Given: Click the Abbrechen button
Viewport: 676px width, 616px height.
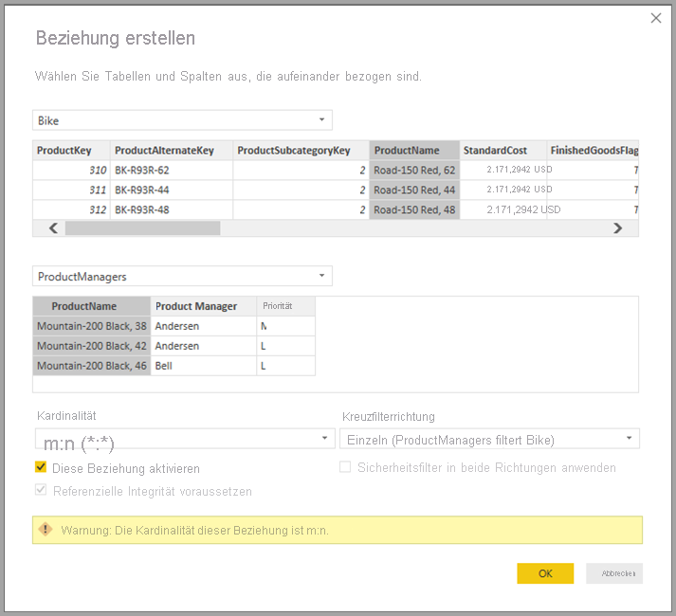Looking at the screenshot, I should pos(614,573).
